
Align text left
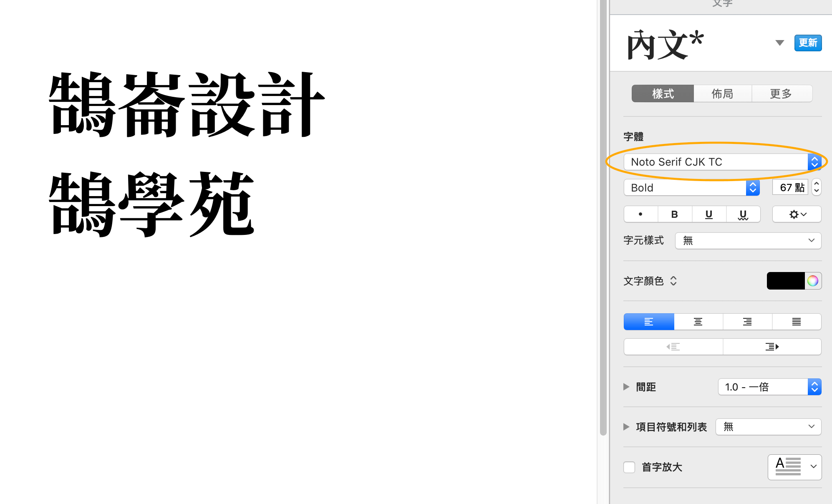[649, 322]
